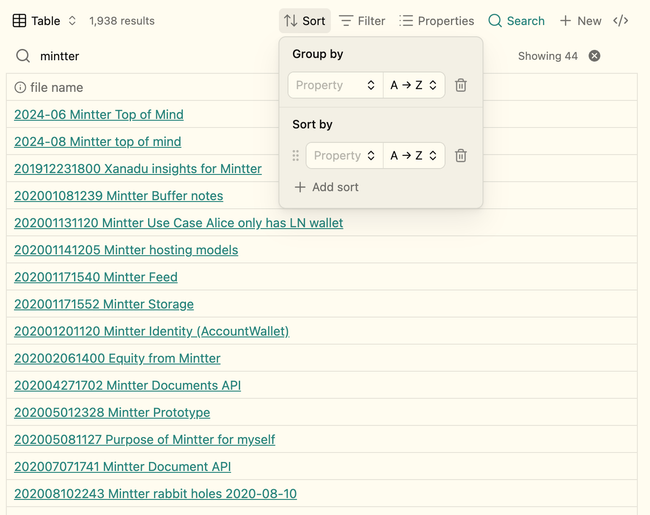
Task: Click the sort rule drag handle
Action: point(296,155)
